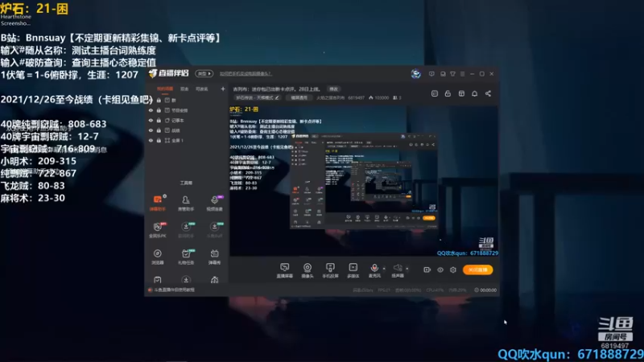The width and height of the screenshot is (644, 362).
Task: Mute the 扬声器 speaker
Action: (398, 270)
